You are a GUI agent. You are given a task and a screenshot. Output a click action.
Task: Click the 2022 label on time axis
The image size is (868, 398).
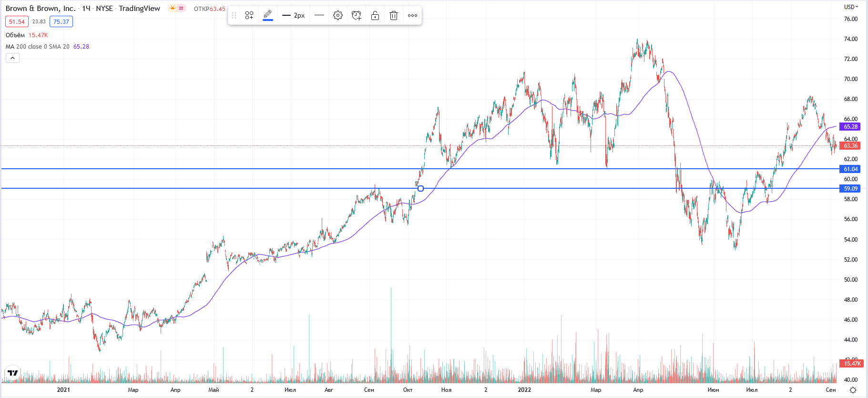[524, 390]
